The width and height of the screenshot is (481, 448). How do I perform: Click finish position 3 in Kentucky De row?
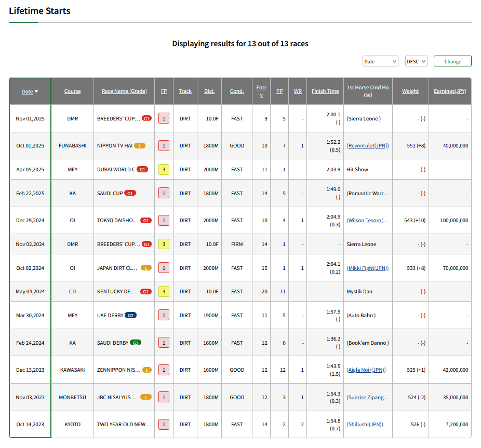coord(164,292)
